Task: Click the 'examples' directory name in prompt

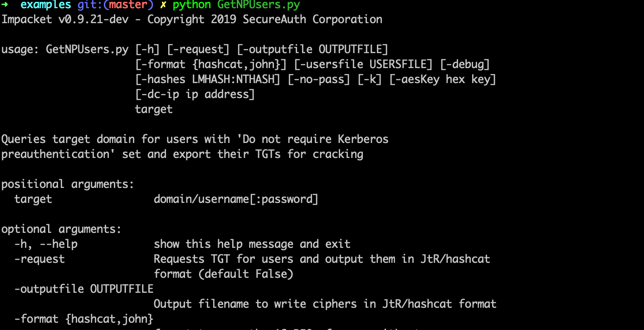Action: 46,5
